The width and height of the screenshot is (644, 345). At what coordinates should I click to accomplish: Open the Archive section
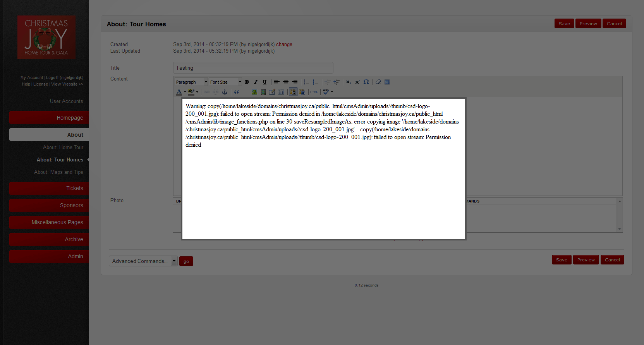click(x=49, y=239)
